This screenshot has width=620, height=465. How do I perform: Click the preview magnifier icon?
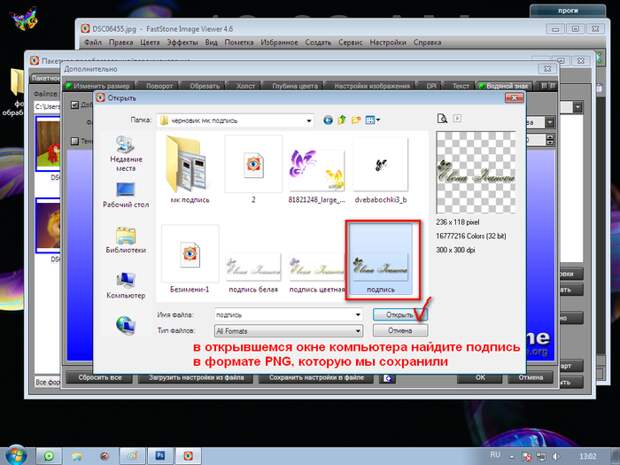[442, 118]
